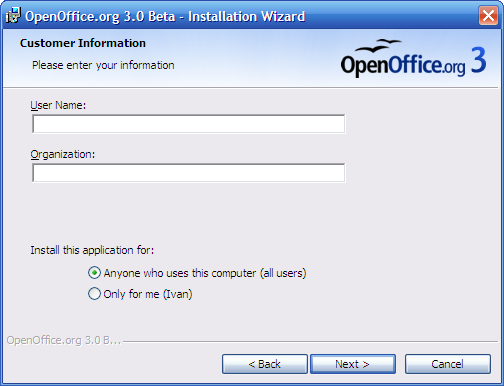Go to the previous step with Back
Screen dimensions: 504x386
tap(265, 364)
